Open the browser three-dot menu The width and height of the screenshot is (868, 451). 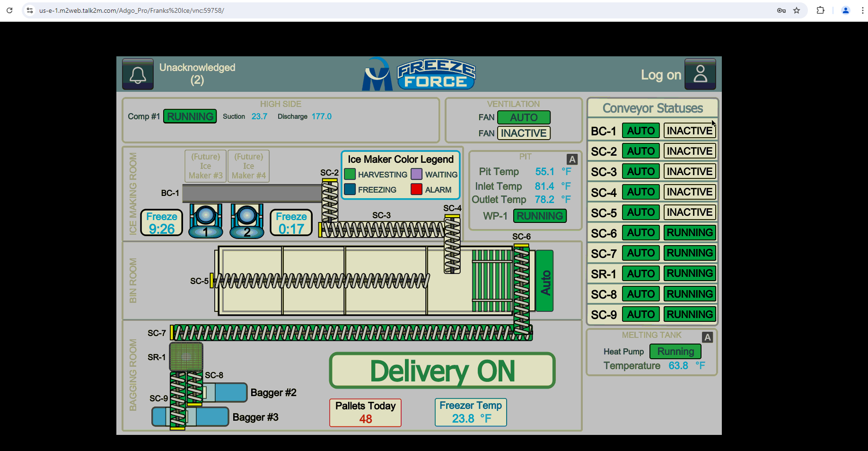(862, 10)
